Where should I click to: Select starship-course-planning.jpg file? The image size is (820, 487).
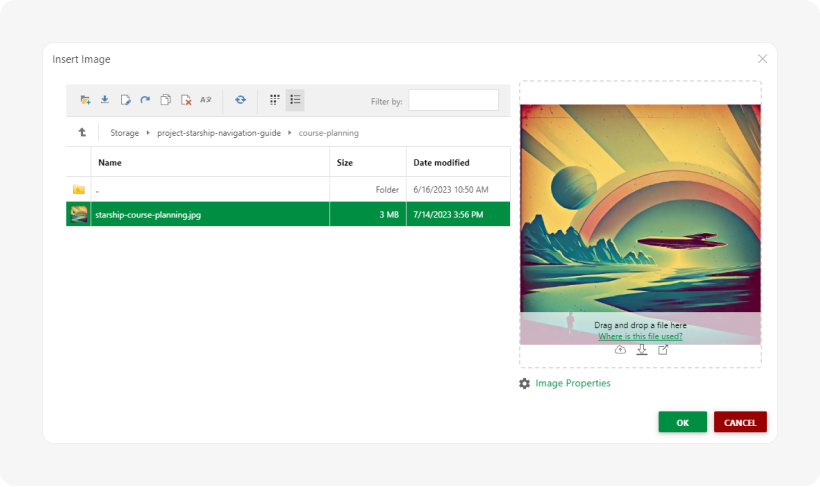[148, 214]
